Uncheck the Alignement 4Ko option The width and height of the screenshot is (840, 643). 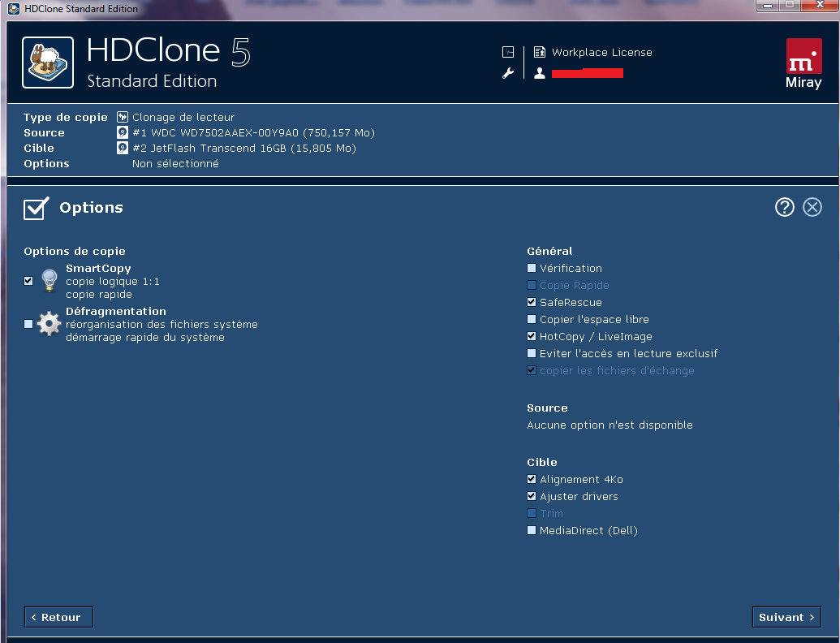(x=532, y=479)
